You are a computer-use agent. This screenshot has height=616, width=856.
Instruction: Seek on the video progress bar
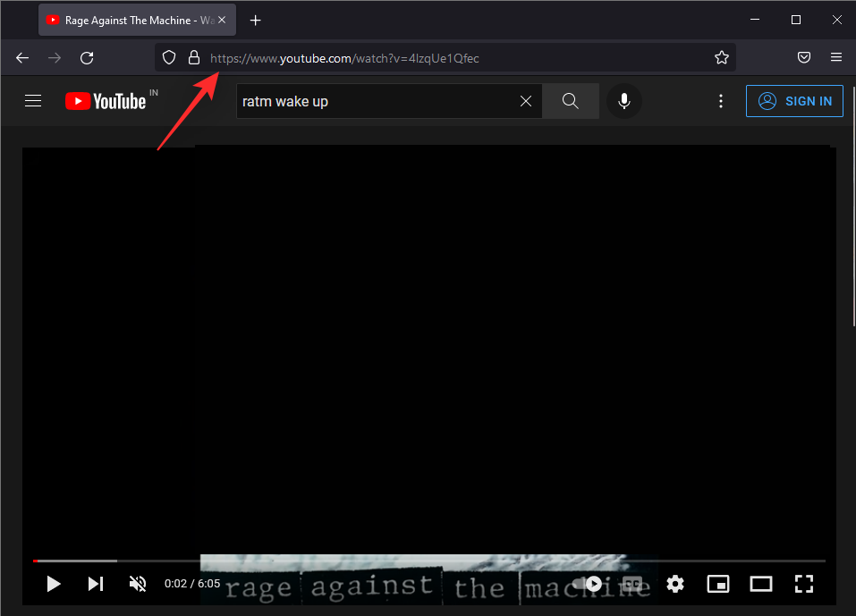tap(429, 561)
